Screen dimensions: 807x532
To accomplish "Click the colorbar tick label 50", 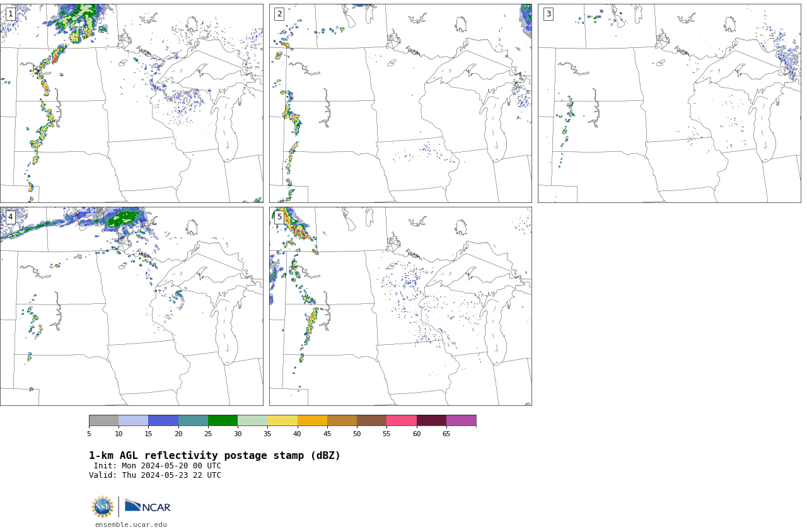I will click(357, 434).
